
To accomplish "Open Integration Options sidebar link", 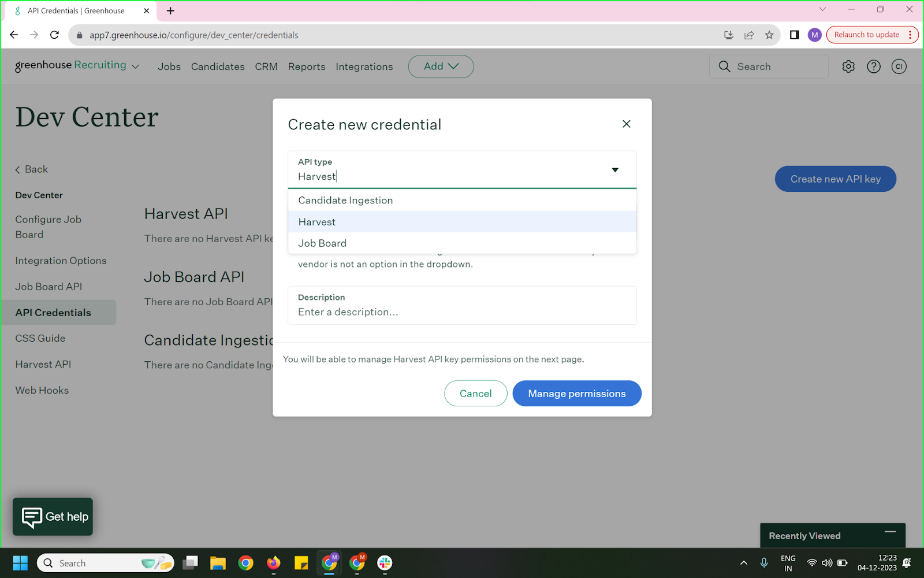I will pyautogui.click(x=61, y=261).
